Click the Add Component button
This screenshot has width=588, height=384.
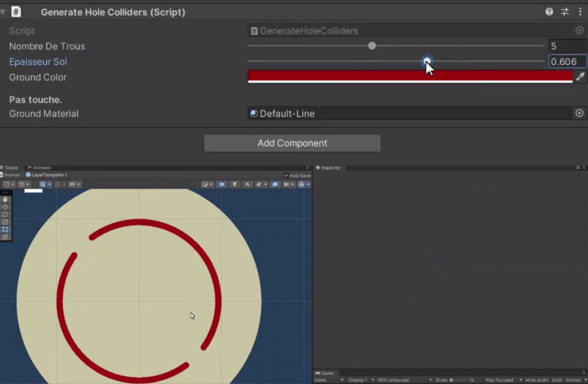click(292, 143)
